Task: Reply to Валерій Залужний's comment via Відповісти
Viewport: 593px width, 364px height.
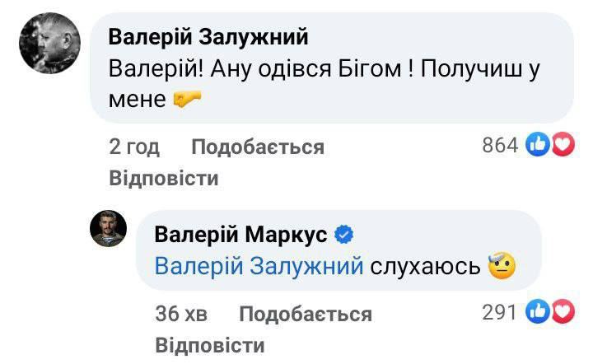Action: click(x=163, y=178)
